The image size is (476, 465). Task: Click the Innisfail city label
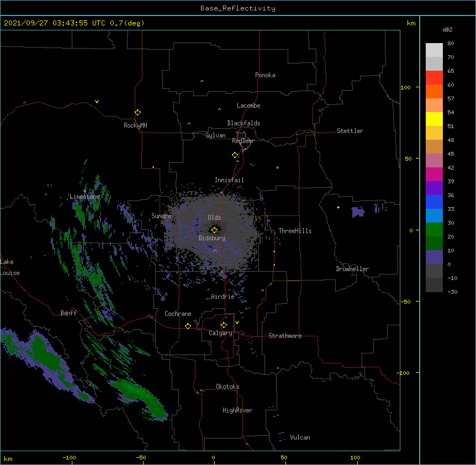click(229, 180)
